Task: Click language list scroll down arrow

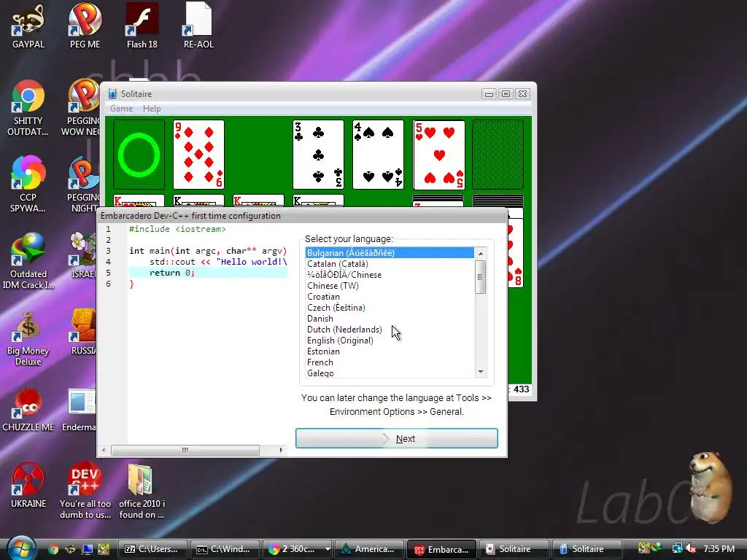Action: [481, 372]
